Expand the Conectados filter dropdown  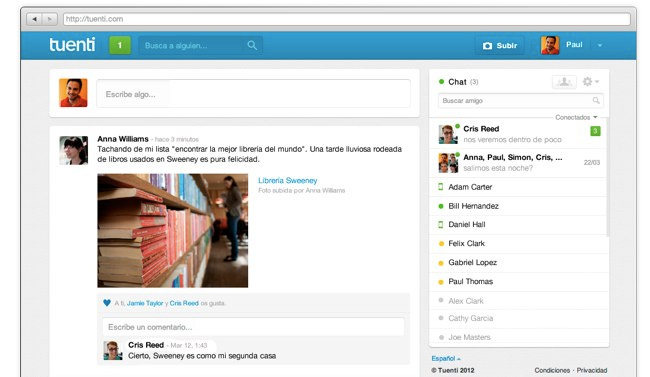tap(576, 117)
